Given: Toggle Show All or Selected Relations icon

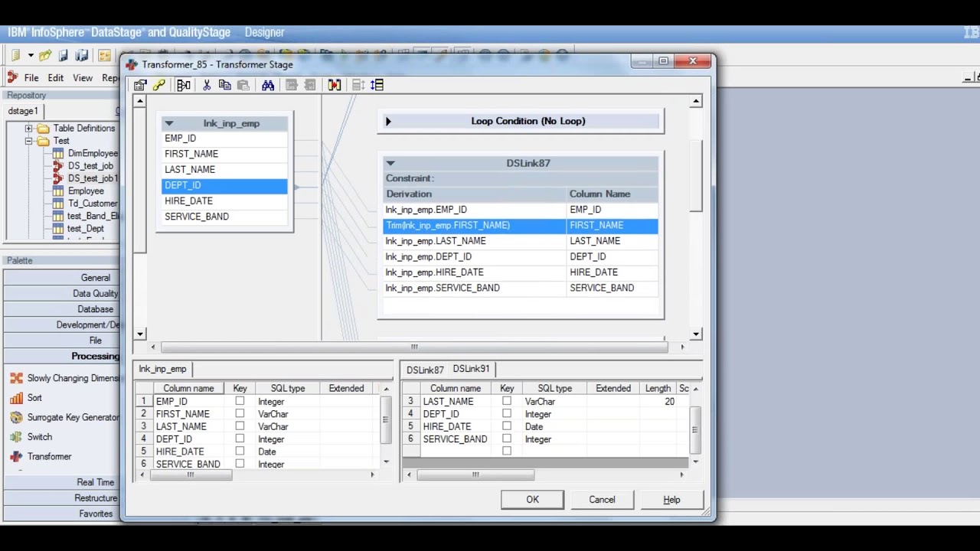Looking at the screenshot, I should (x=184, y=85).
